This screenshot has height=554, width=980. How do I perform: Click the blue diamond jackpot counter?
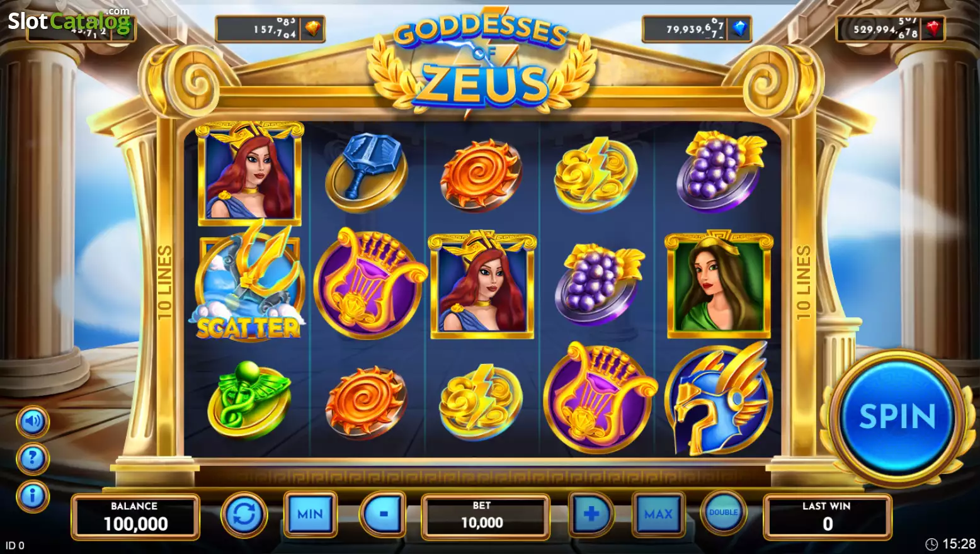[697, 29]
